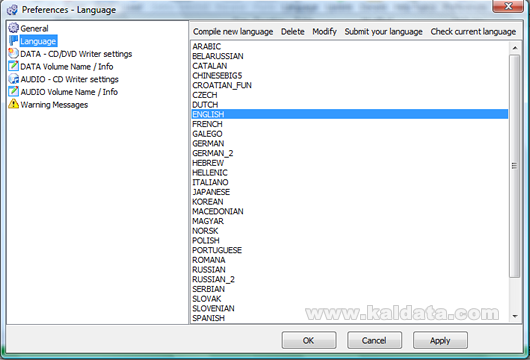
Task: Click Compile new language
Action: [233, 32]
